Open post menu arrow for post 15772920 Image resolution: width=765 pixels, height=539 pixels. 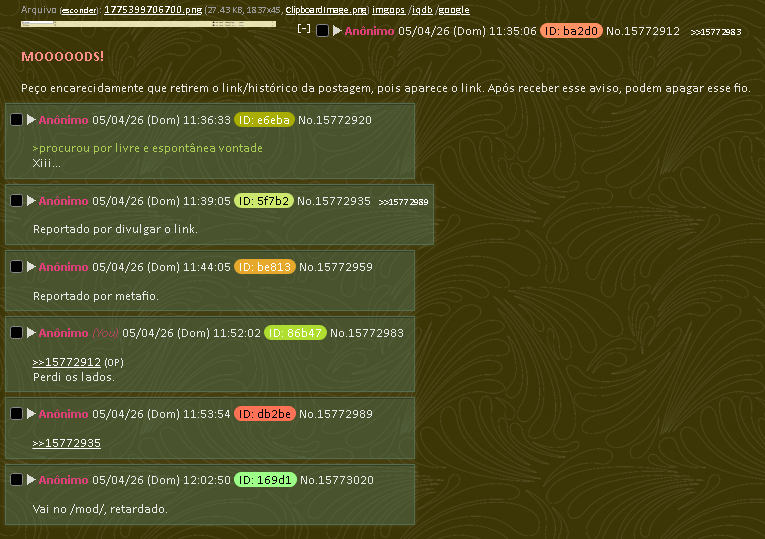(31, 120)
